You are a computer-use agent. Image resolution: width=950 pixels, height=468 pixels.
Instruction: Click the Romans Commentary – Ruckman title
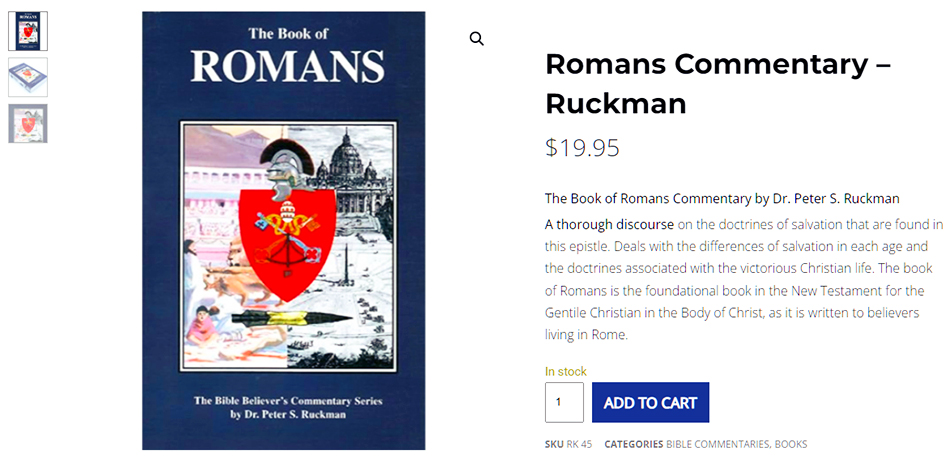[x=717, y=83]
